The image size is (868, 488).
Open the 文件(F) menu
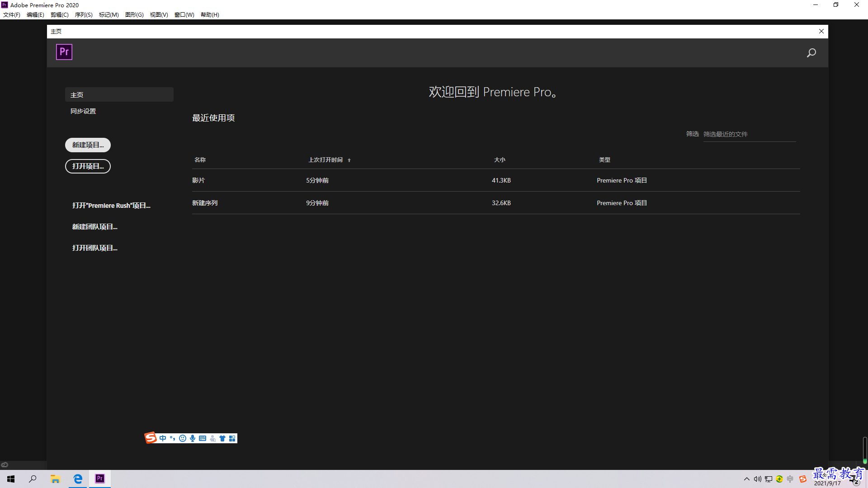point(12,14)
